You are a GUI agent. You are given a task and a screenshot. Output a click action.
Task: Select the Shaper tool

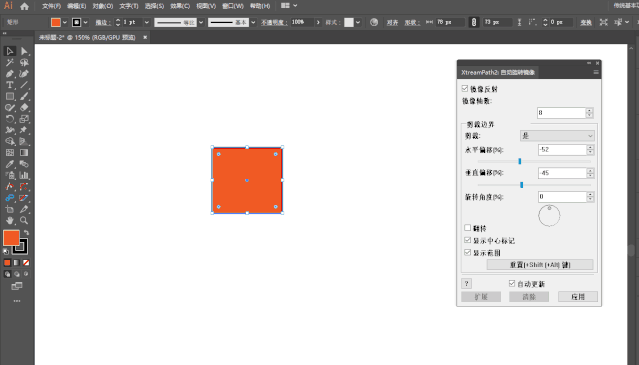tap(10, 108)
